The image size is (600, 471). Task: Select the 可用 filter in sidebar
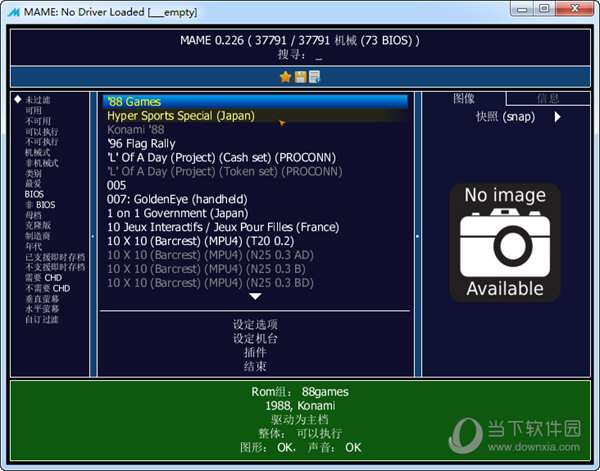coord(33,110)
